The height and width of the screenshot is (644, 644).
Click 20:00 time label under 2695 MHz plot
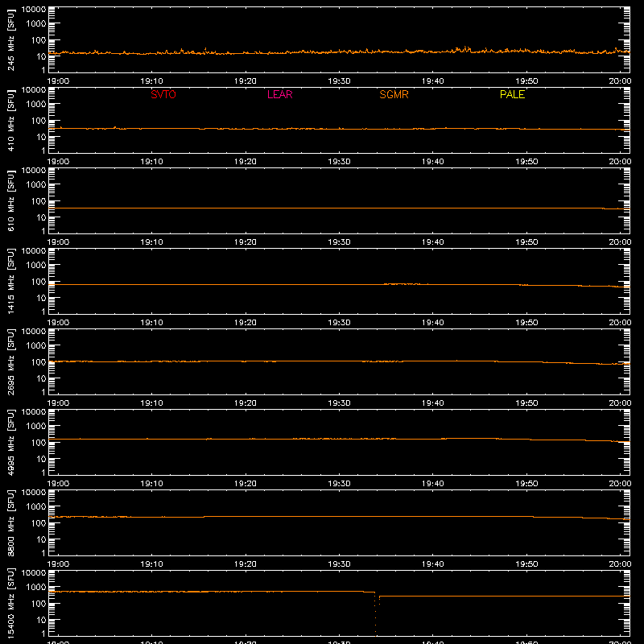point(620,403)
